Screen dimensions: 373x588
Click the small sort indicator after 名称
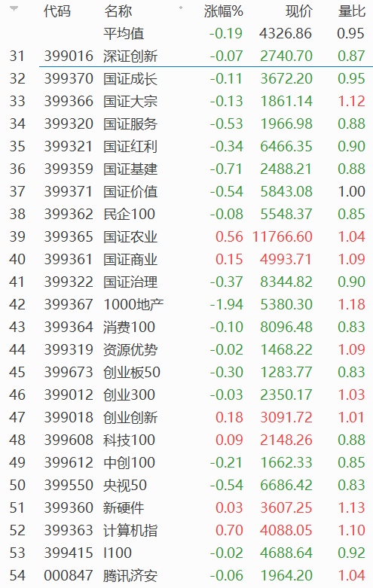(181, 8)
